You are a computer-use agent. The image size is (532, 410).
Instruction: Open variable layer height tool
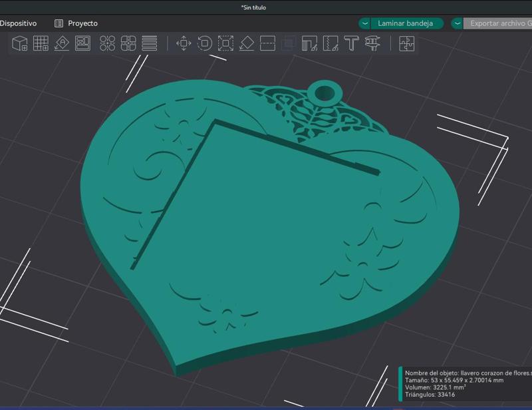point(149,43)
